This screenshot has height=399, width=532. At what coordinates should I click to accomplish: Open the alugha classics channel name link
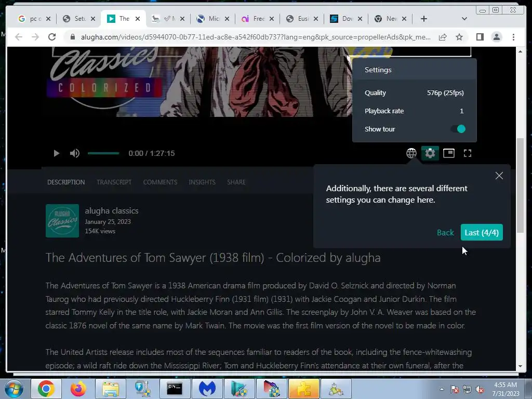[112, 211]
